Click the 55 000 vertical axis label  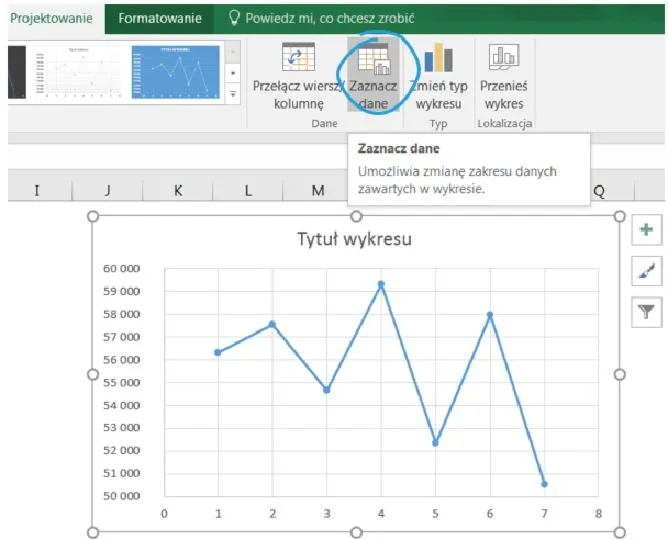click(121, 382)
